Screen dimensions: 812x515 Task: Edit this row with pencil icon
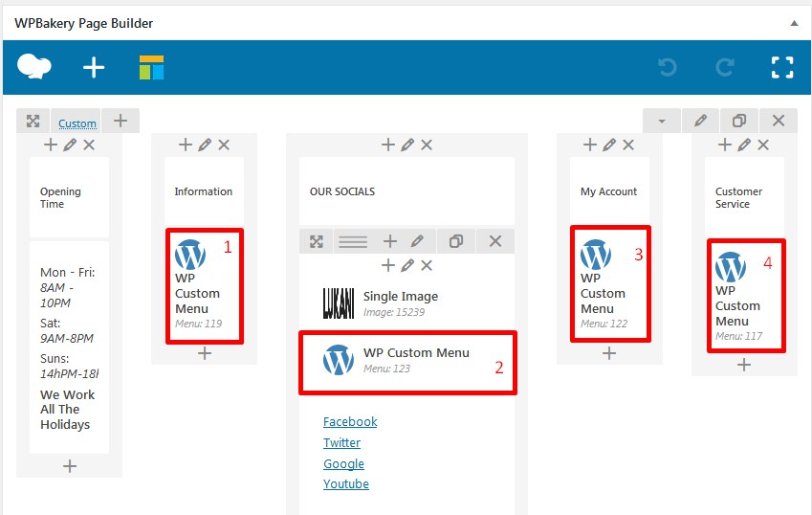[701, 122]
